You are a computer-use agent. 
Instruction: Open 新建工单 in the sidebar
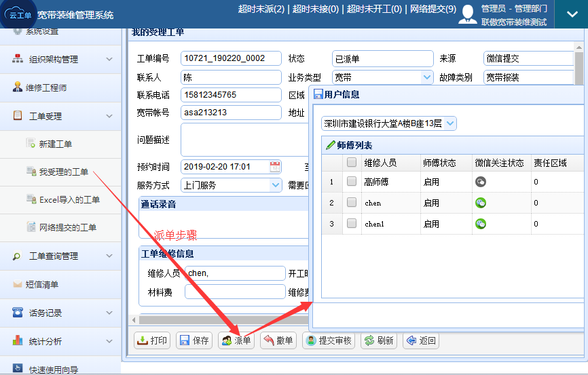[55, 144]
